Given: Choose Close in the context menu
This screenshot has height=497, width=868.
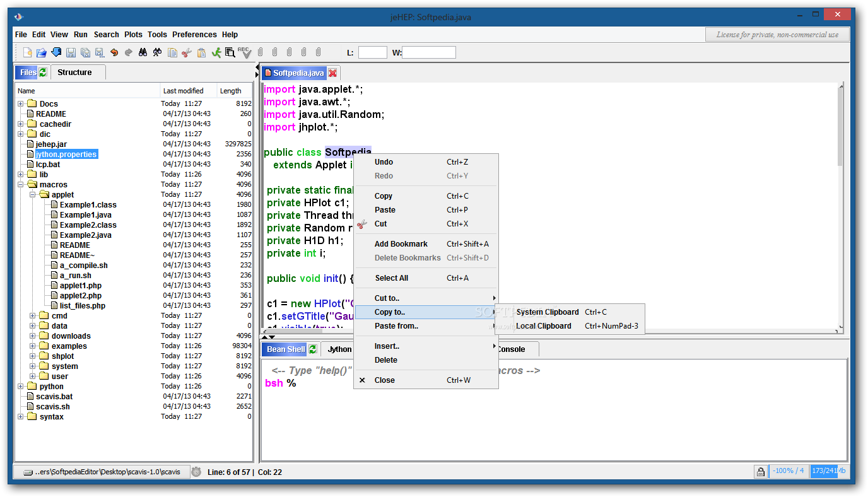Looking at the screenshot, I should [x=426, y=380].
